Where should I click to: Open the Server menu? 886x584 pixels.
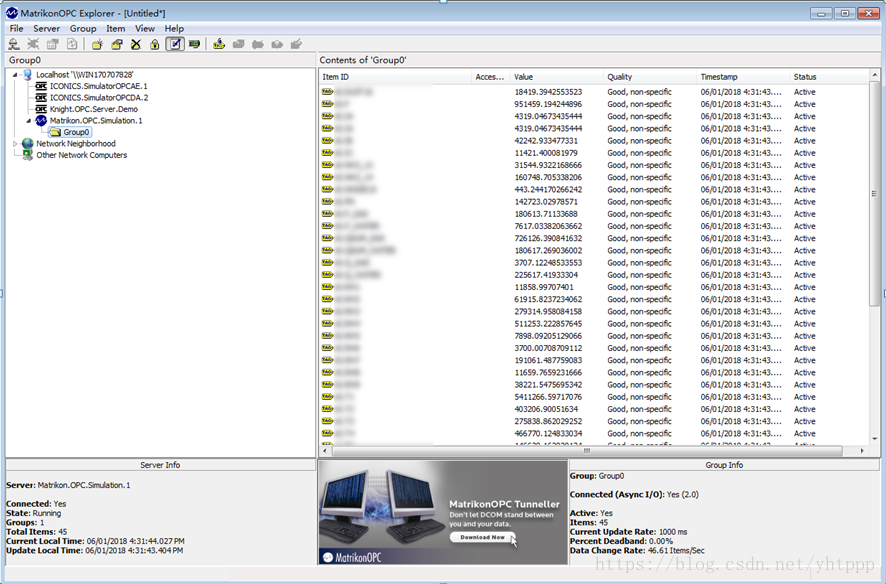tap(46, 28)
